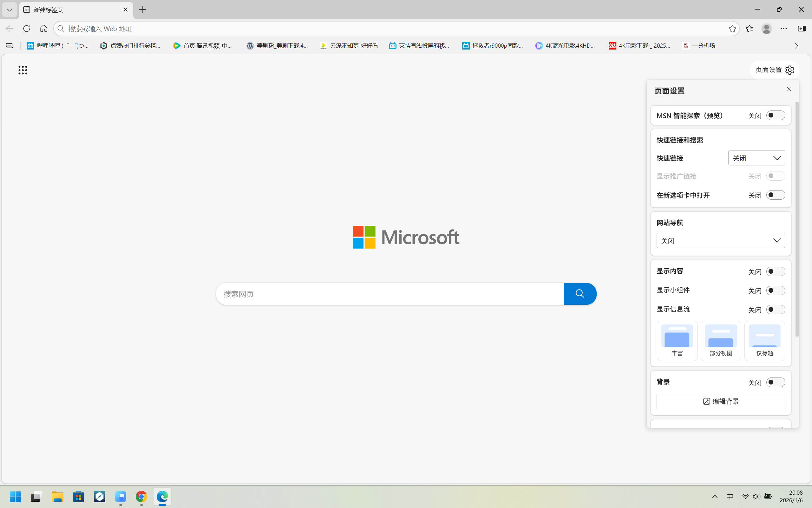Toggle the browser sidebar pane
812x508 pixels.
click(x=802, y=29)
